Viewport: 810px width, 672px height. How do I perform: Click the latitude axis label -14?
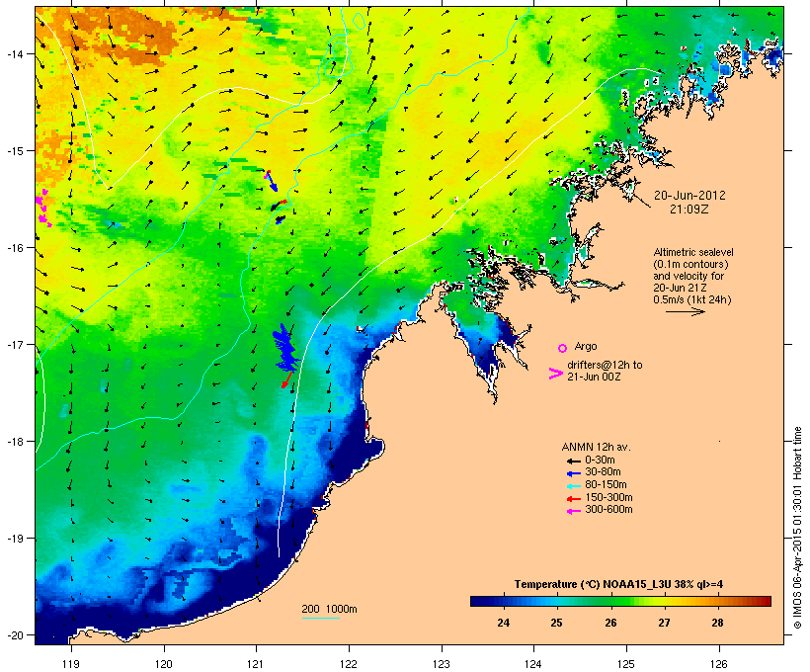14,53
